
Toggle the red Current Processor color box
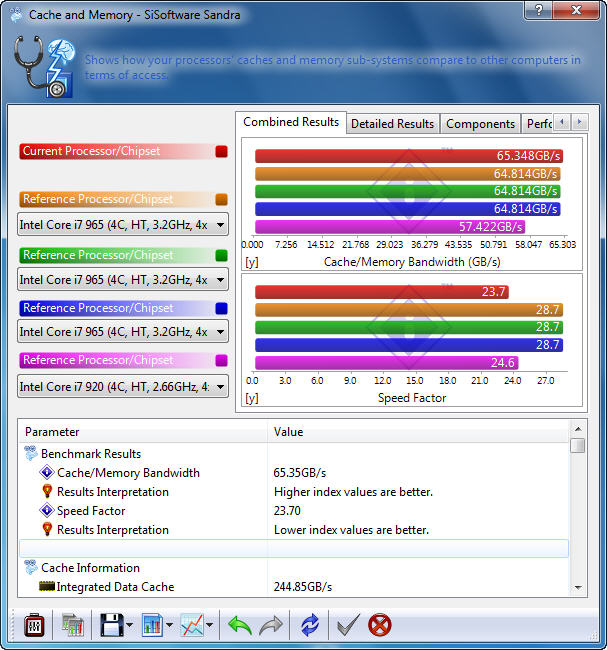click(221, 151)
